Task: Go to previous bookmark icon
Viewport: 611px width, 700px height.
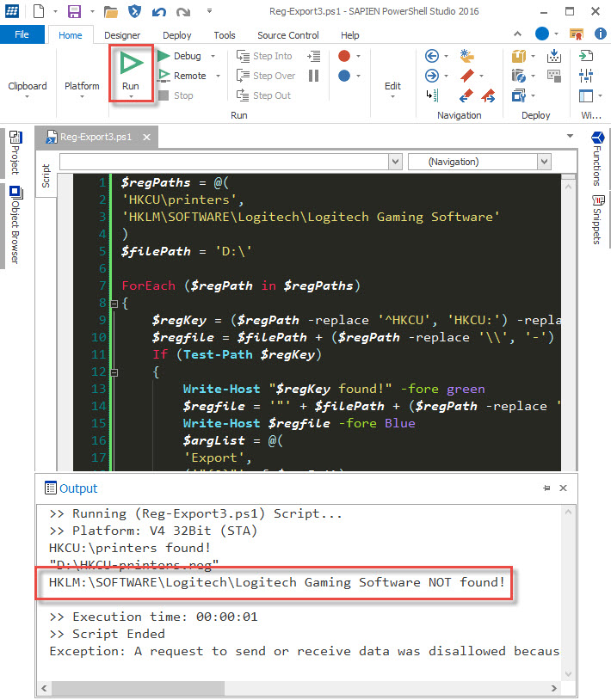Action: (466, 95)
